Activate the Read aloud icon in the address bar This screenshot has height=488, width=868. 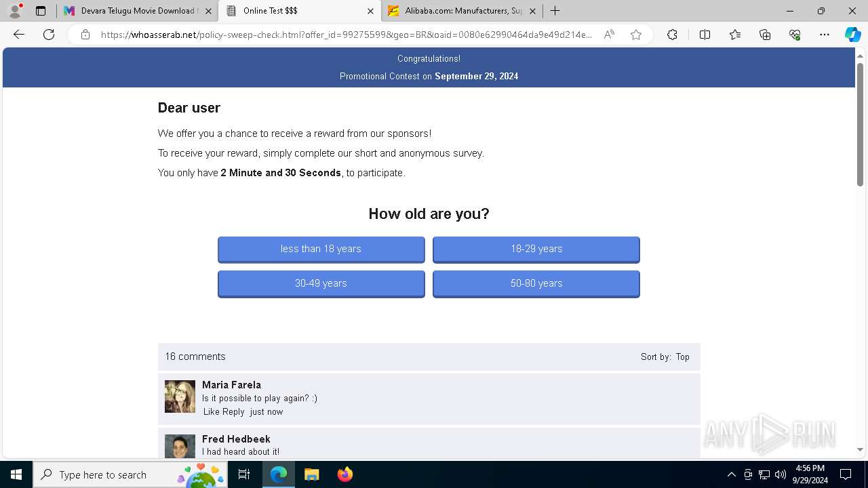(x=609, y=35)
